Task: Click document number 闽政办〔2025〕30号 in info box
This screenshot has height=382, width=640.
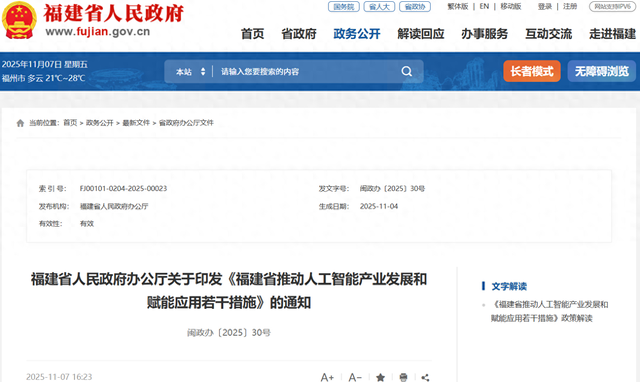Action: click(392, 189)
